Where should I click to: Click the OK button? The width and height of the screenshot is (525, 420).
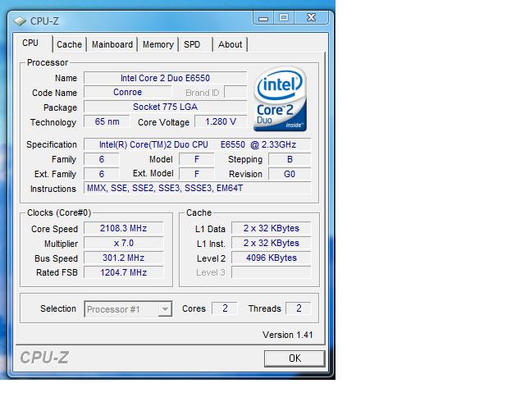(294, 358)
